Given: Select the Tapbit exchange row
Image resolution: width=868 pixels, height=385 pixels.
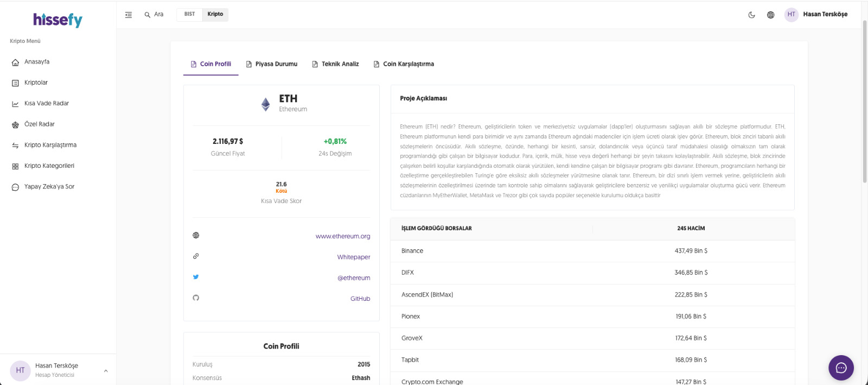Looking at the screenshot, I should click(x=592, y=360).
